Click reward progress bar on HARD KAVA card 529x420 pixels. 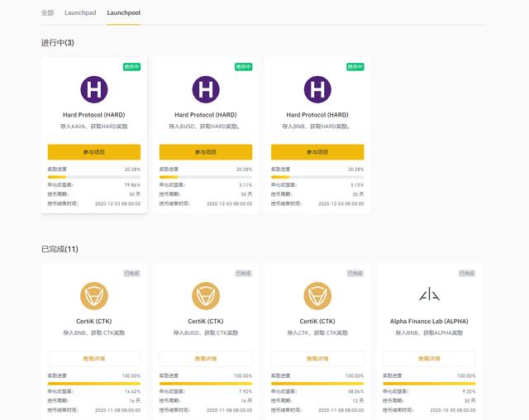[94, 177]
